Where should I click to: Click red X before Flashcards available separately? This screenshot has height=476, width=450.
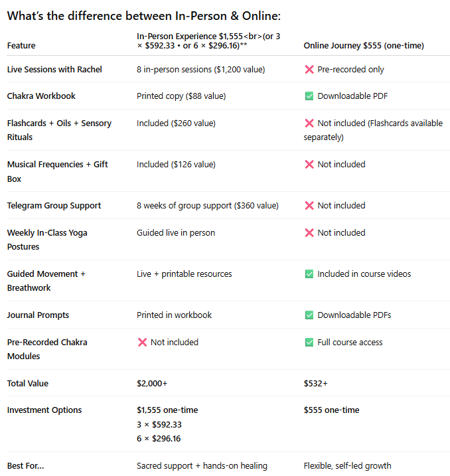tap(309, 123)
